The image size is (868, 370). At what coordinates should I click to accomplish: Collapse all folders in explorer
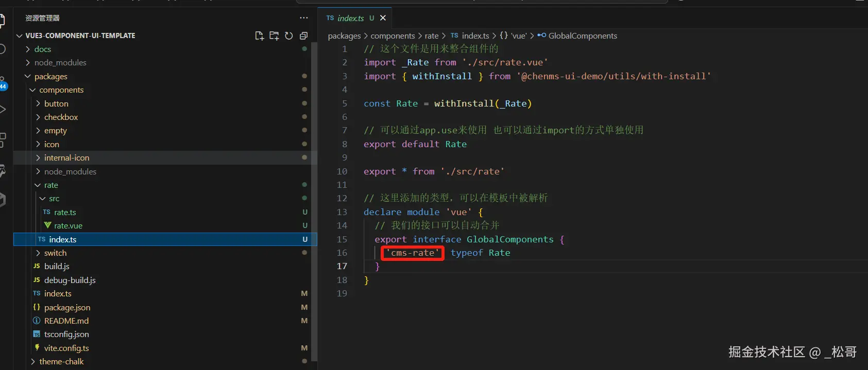click(304, 36)
